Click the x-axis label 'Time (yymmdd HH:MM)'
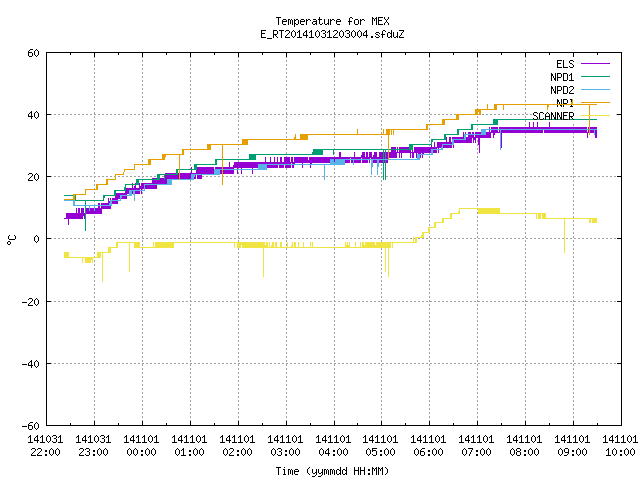This screenshot has height=480, width=640. pos(332,471)
